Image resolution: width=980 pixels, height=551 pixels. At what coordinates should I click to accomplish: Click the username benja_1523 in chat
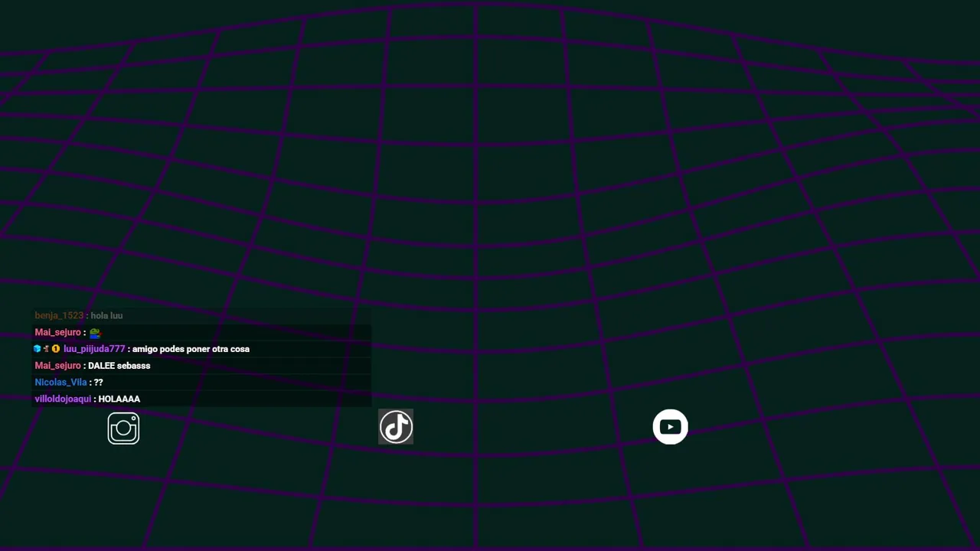pyautogui.click(x=59, y=315)
